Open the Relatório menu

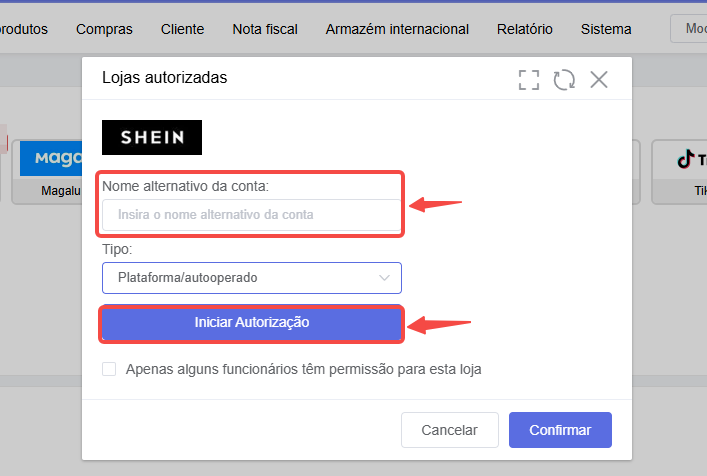[x=525, y=29]
